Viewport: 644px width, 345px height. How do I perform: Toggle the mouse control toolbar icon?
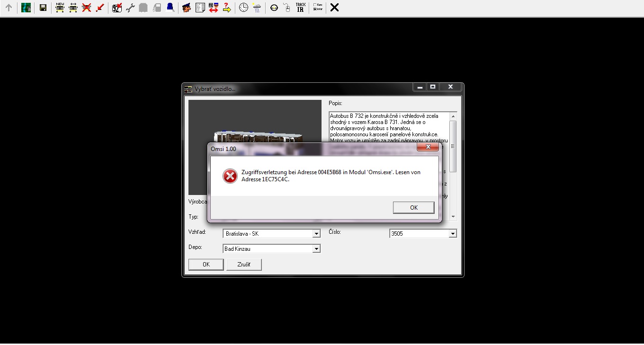click(287, 8)
